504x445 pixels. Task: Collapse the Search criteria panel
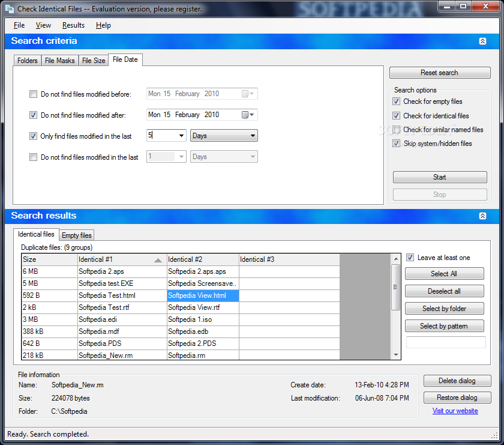point(482,41)
